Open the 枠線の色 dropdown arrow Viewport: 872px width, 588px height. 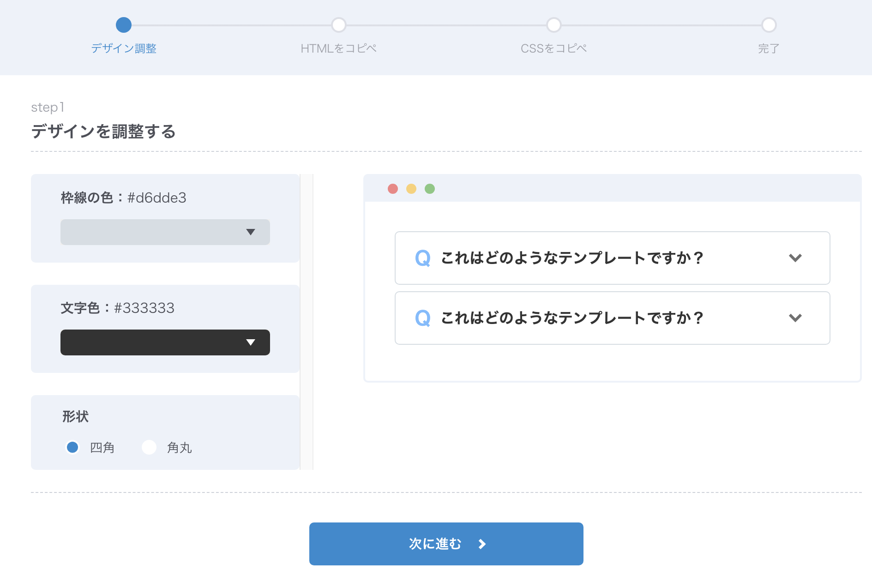tap(251, 232)
